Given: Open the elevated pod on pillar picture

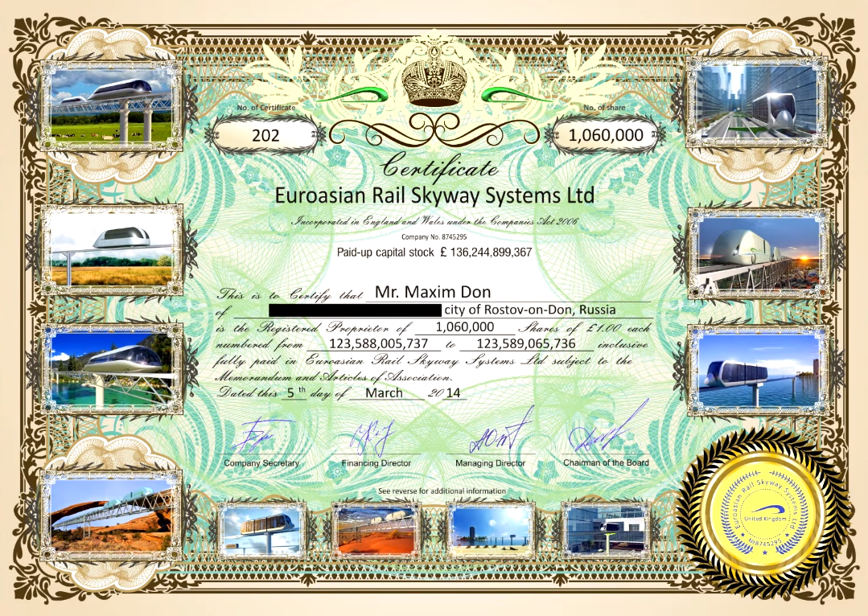Looking at the screenshot, I should coord(262,532).
